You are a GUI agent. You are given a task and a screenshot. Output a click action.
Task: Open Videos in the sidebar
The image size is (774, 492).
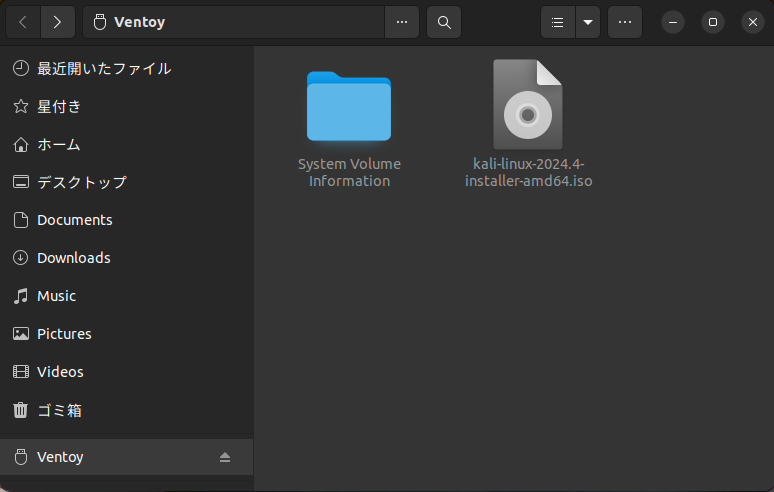[127, 372]
